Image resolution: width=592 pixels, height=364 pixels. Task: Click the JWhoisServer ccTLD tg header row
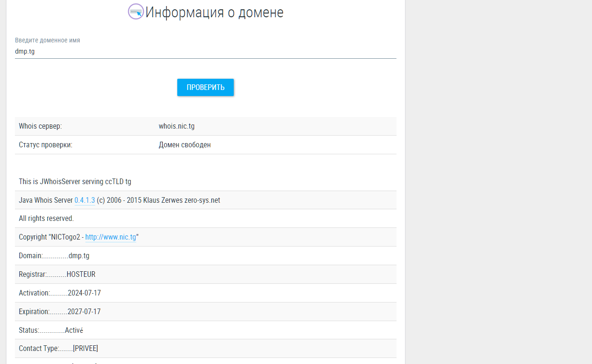205,181
